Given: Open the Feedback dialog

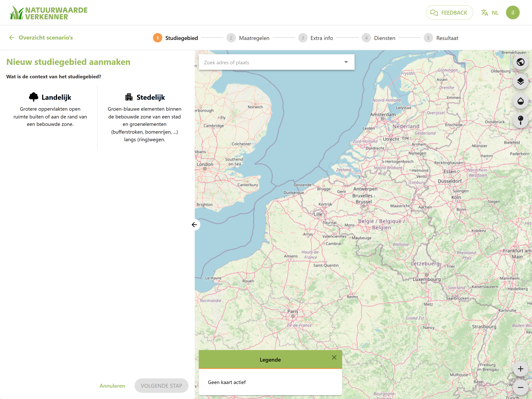Looking at the screenshot, I should [x=449, y=12].
